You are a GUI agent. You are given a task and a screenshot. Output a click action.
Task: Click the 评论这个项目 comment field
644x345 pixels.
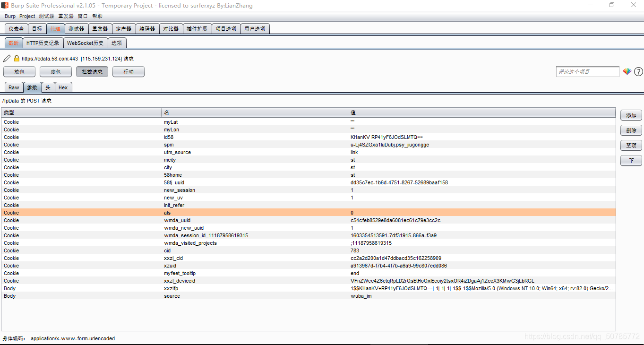(x=587, y=72)
